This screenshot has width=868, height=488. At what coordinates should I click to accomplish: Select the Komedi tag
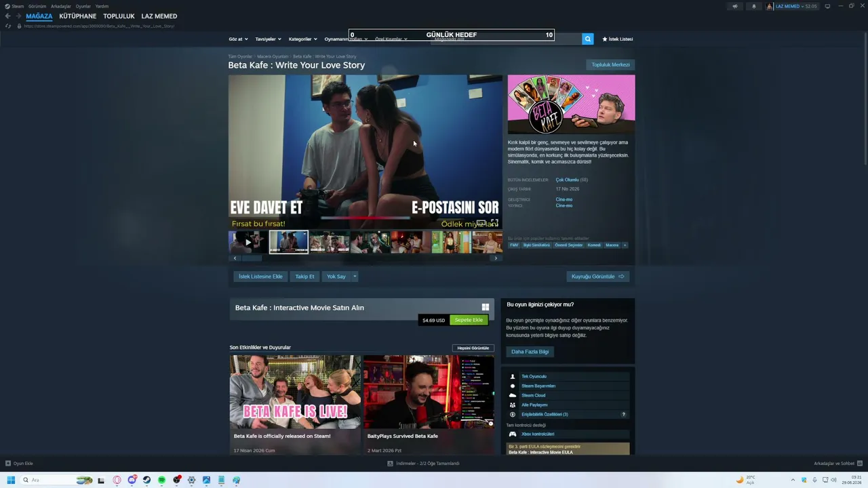(x=594, y=245)
